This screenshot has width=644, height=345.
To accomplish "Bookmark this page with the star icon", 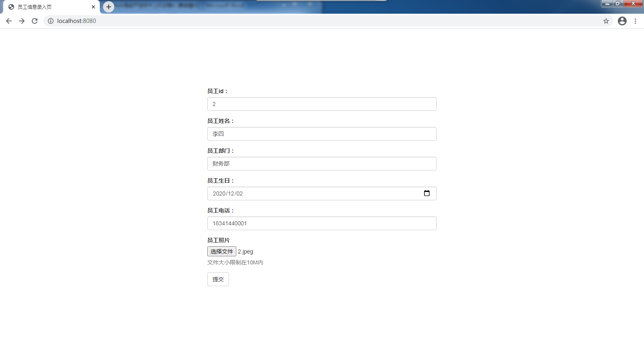I will [606, 21].
